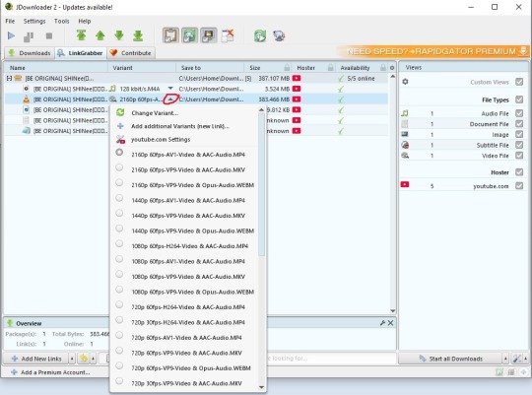Move selection up with the green arrow
The height and width of the screenshot is (395, 532).
pos(100,35)
